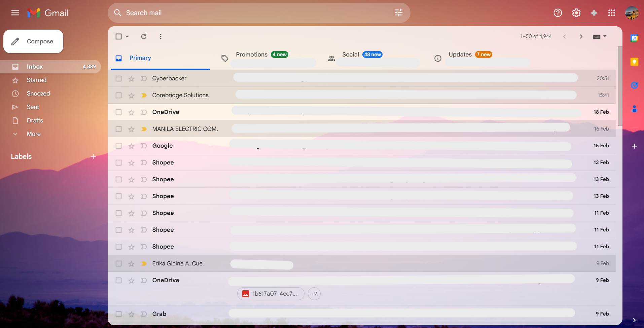
Task: Open Contacts side panel
Action: (634, 109)
